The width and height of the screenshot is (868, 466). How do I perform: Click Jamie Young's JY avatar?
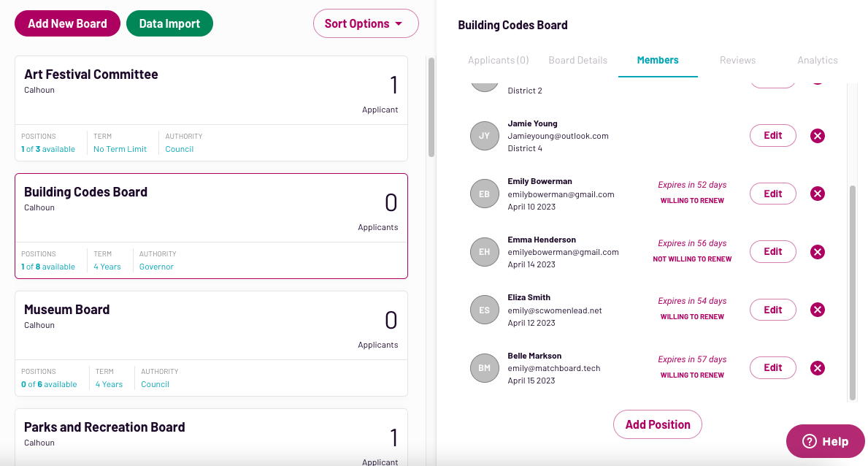[x=485, y=136]
